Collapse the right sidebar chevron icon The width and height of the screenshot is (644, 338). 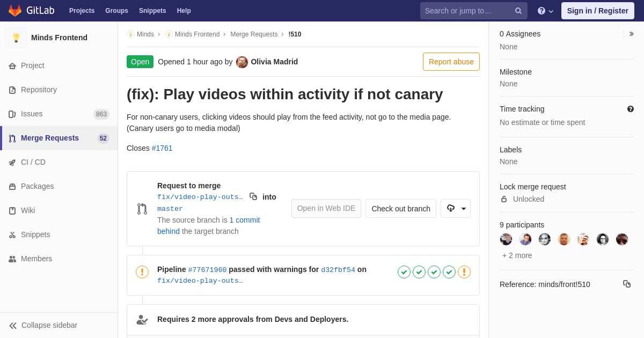pos(631,34)
